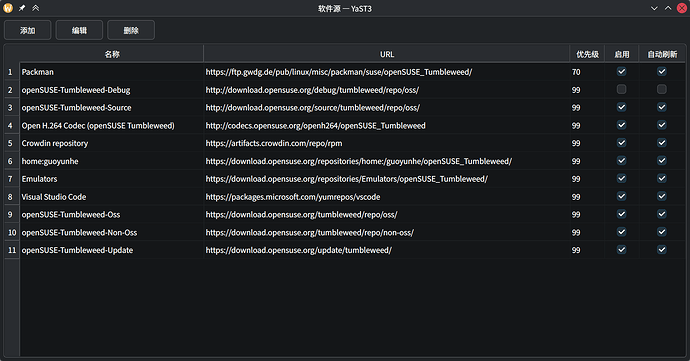Enable the openSUSE-Tumbleweed-Debug repository checkbox
The image size is (690, 361).
tap(621, 89)
